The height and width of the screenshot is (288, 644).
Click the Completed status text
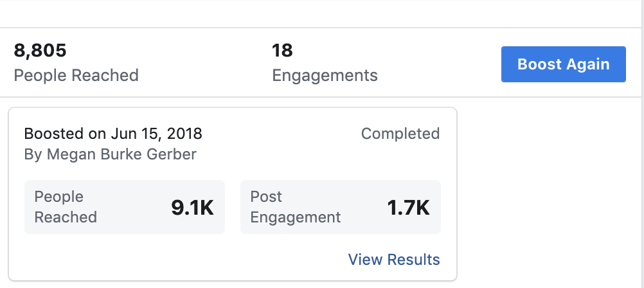tap(400, 134)
